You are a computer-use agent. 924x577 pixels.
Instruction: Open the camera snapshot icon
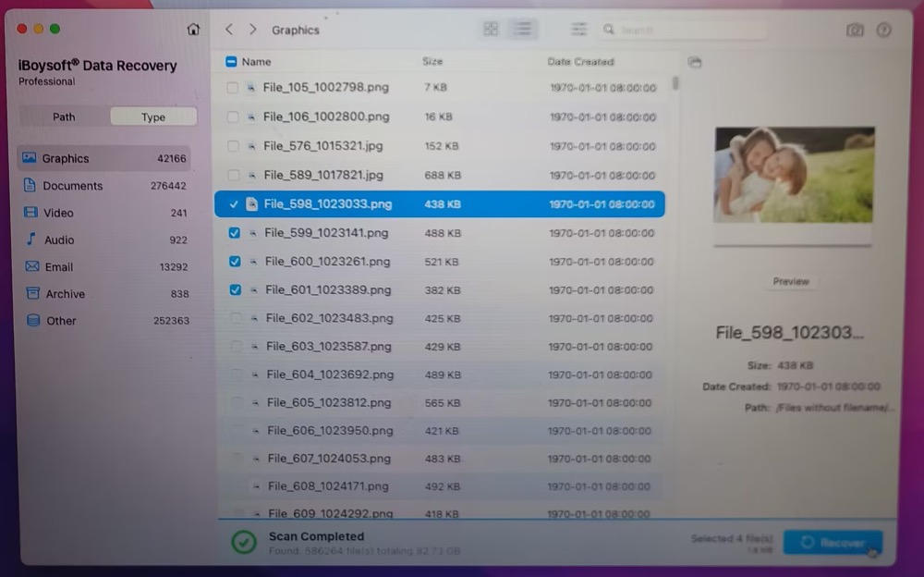click(x=855, y=30)
